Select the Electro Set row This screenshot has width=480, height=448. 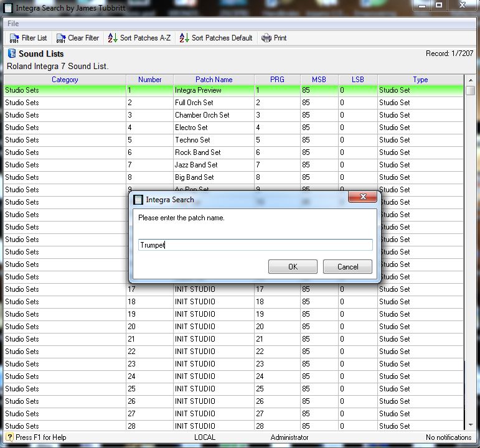click(233, 128)
